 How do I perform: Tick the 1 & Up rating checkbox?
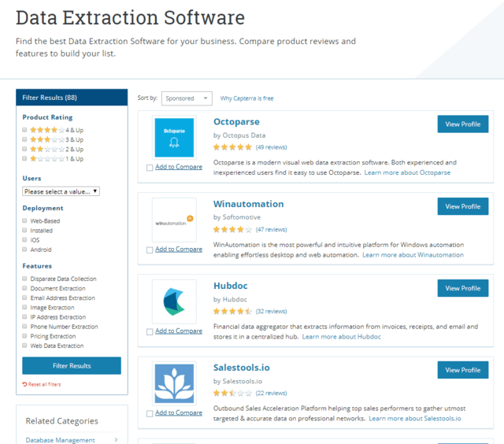coord(24,158)
